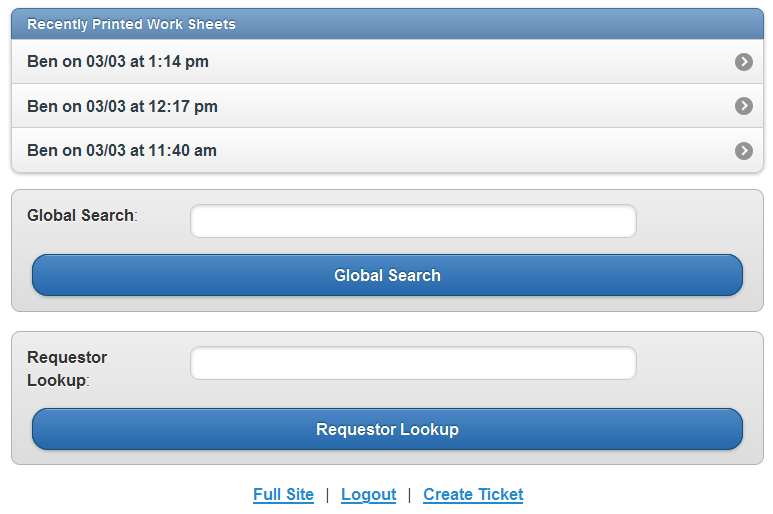Focus the Global Search text field
This screenshot has height=514, width=773.
(x=413, y=221)
